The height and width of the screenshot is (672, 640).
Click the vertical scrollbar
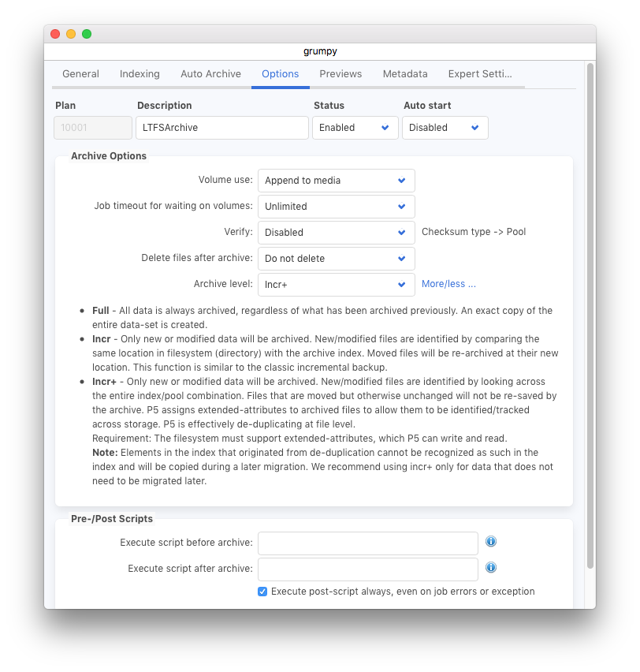point(590,315)
